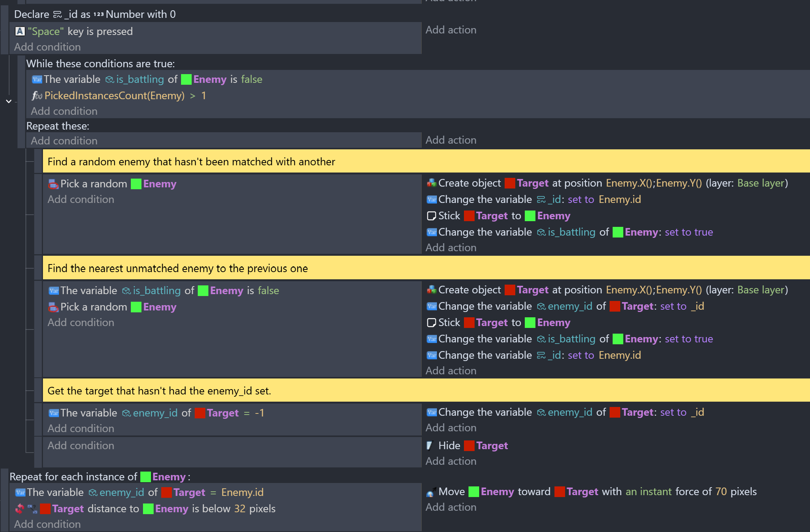Collapse the While event using the chevron
The image size is (810, 532).
pyautogui.click(x=9, y=101)
